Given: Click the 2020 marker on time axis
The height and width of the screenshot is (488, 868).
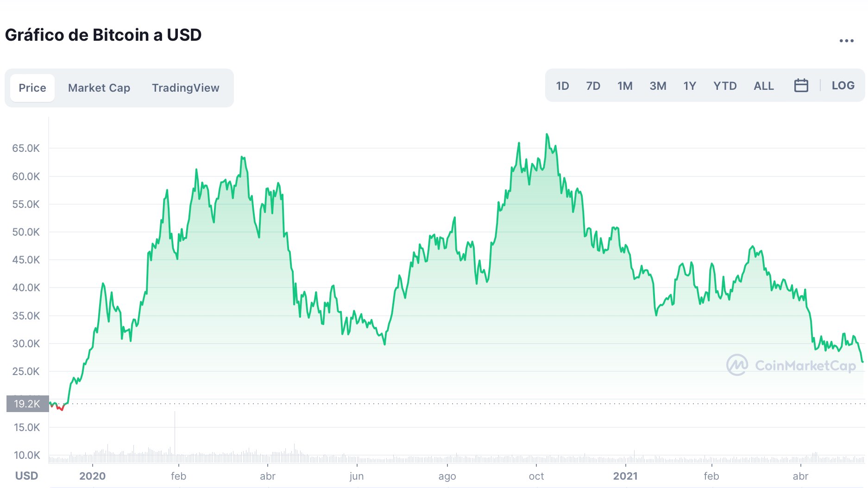Looking at the screenshot, I should point(92,476).
